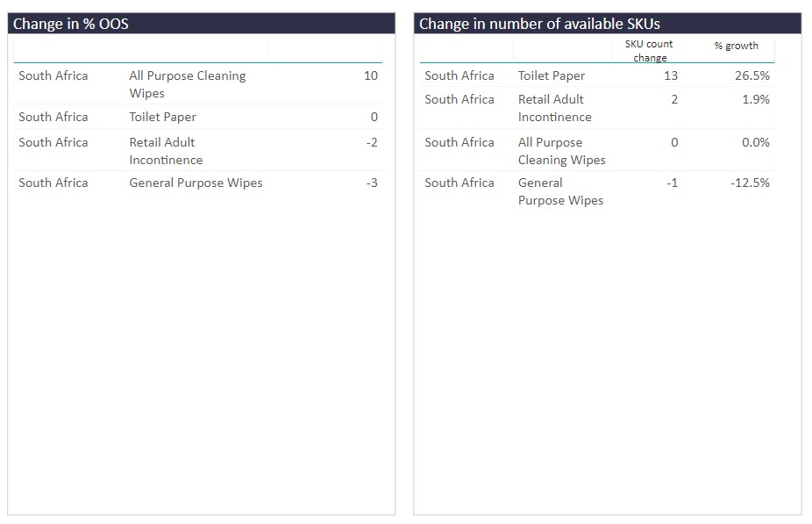This screenshot has height=524, width=812.
Task: Sort by the "SKU count change" column header
Action: 649,50
